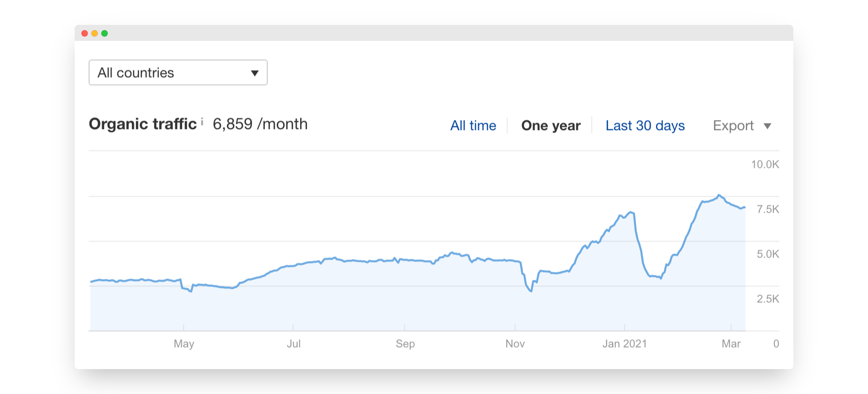Open the All countries dropdown
The height and width of the screenshot is (394, 868).
(x=178, y=73)
